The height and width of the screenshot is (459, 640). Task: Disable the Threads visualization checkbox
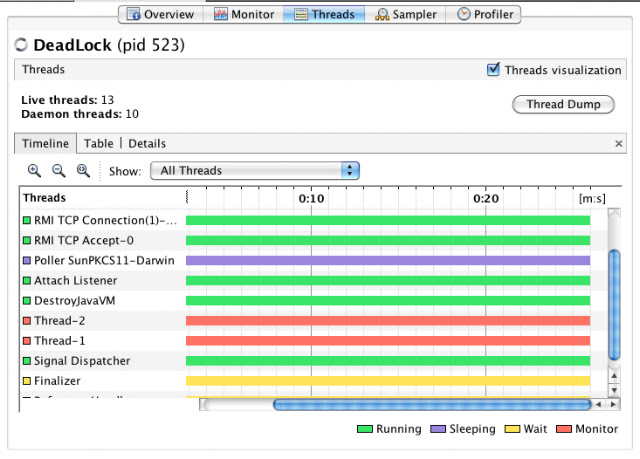click(x=493, y=69)
